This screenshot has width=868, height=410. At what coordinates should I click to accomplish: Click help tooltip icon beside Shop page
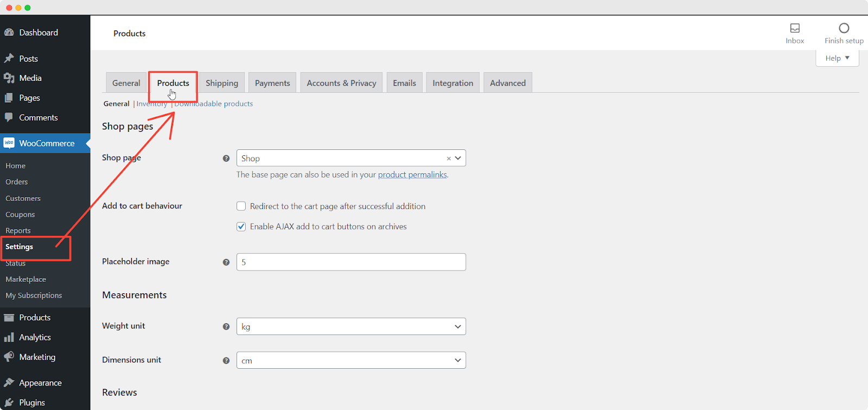(226, 159)
